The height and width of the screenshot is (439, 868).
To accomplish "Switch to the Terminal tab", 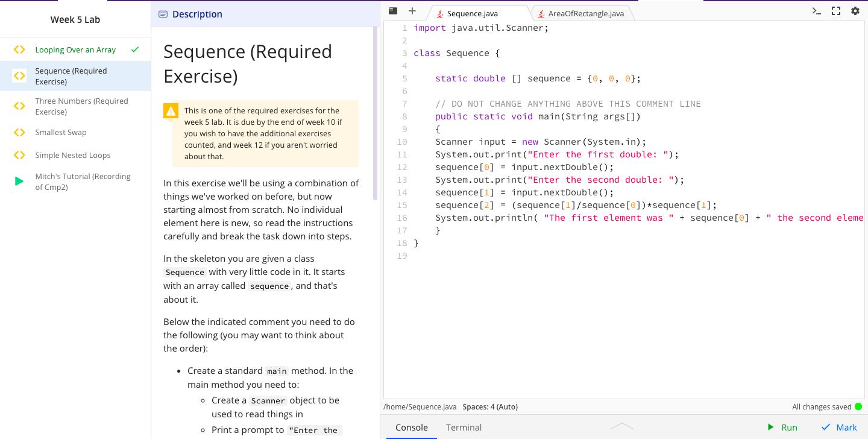I will pos(464,427).
